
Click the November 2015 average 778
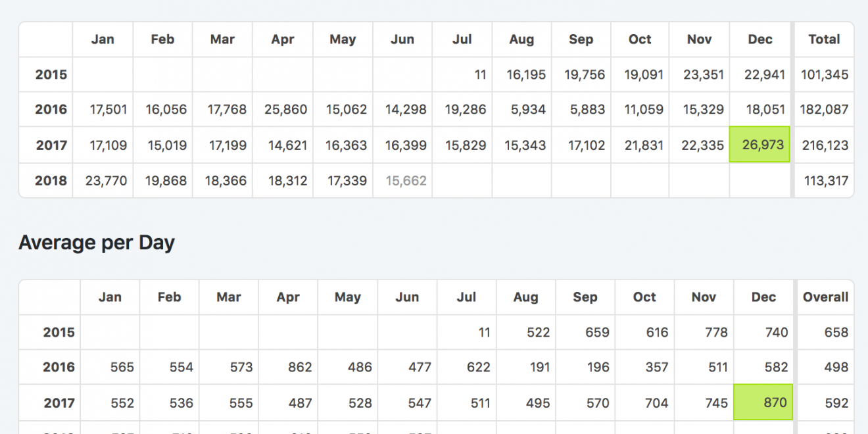point(715,332)
